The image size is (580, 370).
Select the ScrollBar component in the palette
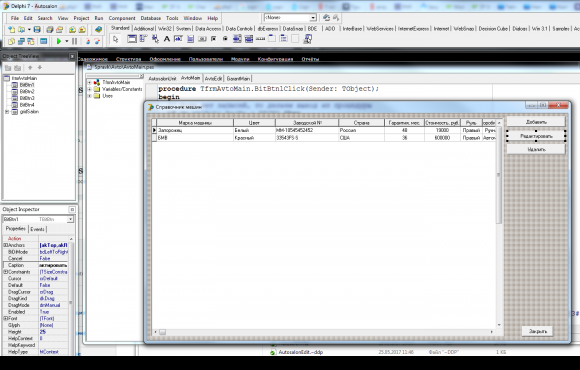[260, 39]
